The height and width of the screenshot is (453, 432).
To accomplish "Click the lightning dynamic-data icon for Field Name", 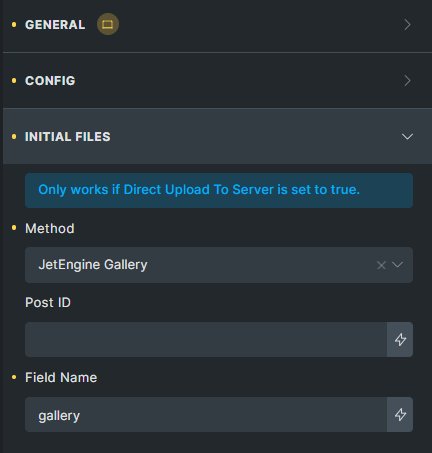I will click(x=400, y=414).
